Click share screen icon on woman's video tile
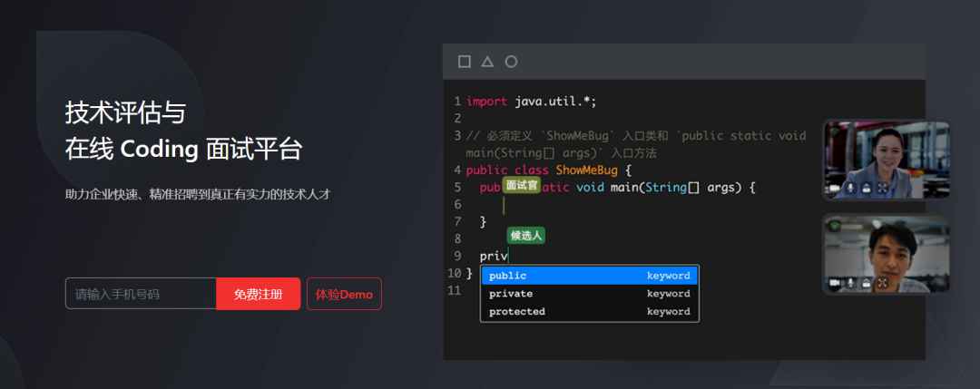Viewport: 980px width, 389px height. [867, 188]
